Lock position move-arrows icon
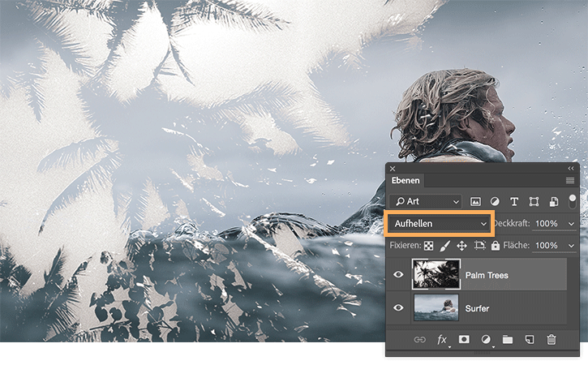The height and width of the screenshot is (365, 588). 461,246
